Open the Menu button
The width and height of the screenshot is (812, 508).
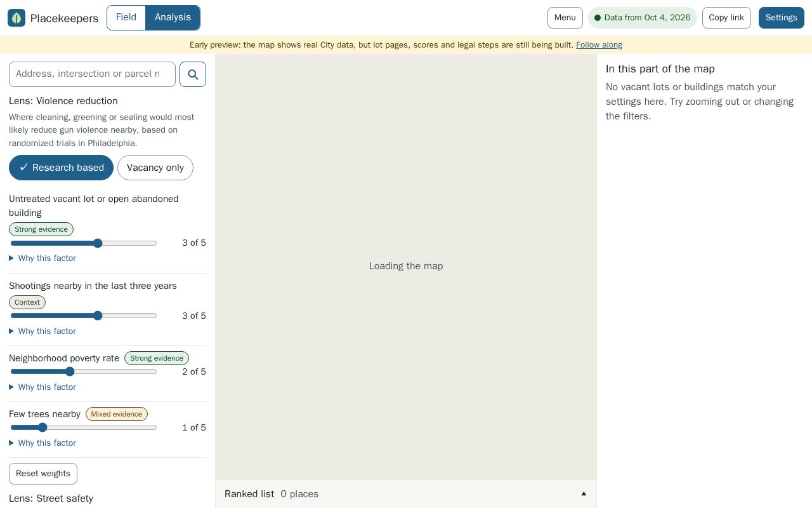[x=565, y=18]
